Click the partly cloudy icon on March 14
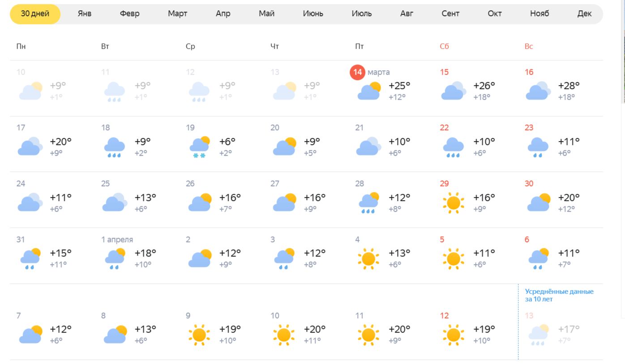Image resolution: width=625 pixels, height=364 pixels. (x=369, y=91)
